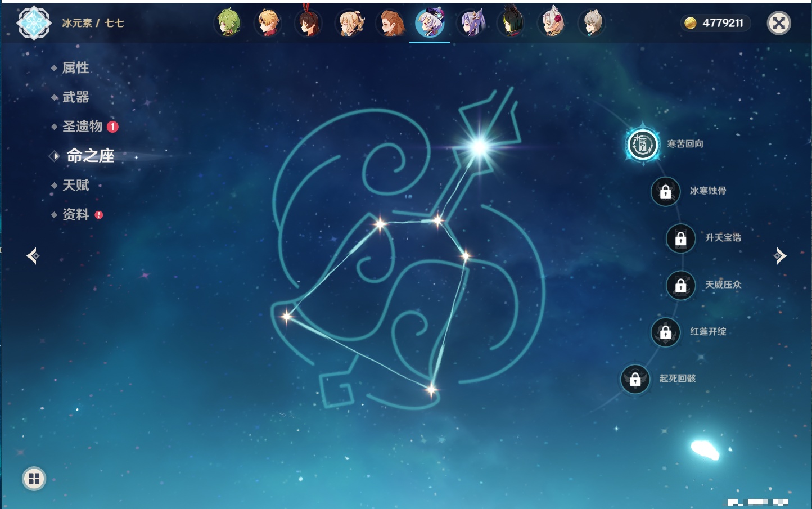The width and height of the screenshot is (812, 509).
Task: Open the 资料 menu
Action: 75,214
